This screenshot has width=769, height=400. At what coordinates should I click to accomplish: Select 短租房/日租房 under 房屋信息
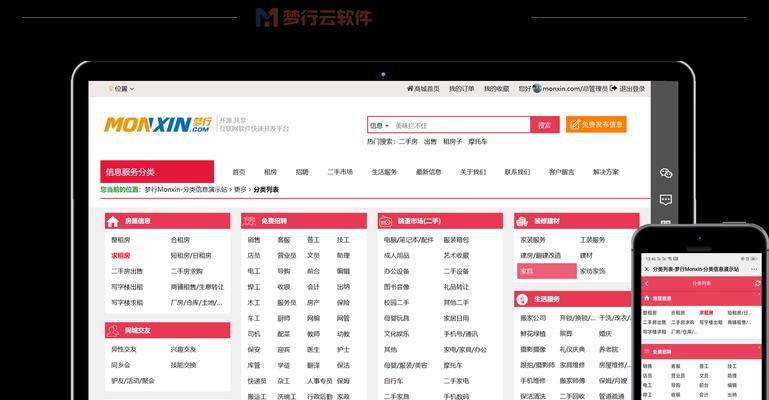point(191,256)
